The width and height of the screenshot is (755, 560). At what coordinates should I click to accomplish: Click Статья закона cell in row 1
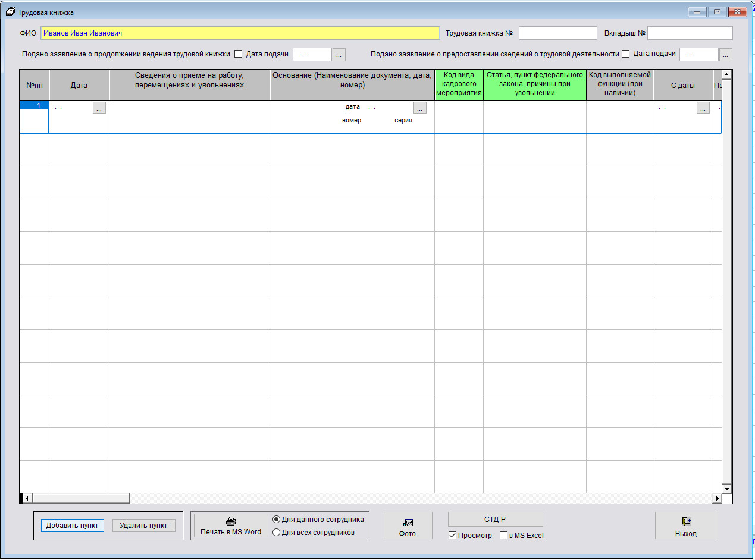535,117
